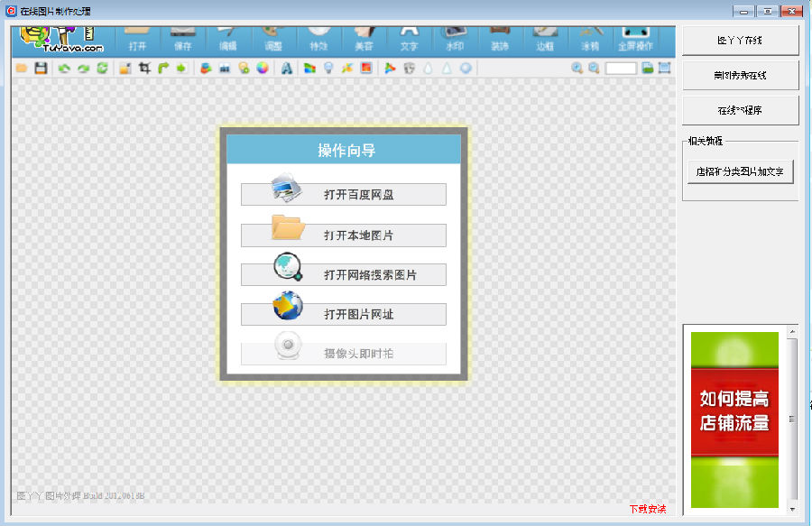The image size is (812, 526).
Task: Click the open folder icon in small toolbar
Action: click(x=21, y=68)
